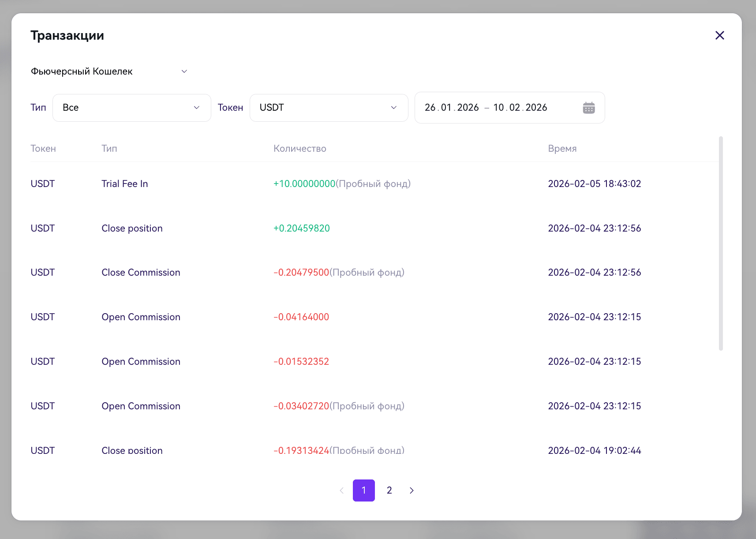Expand the Фьючерсный Кошелек wallet selector

pos(109,71)
